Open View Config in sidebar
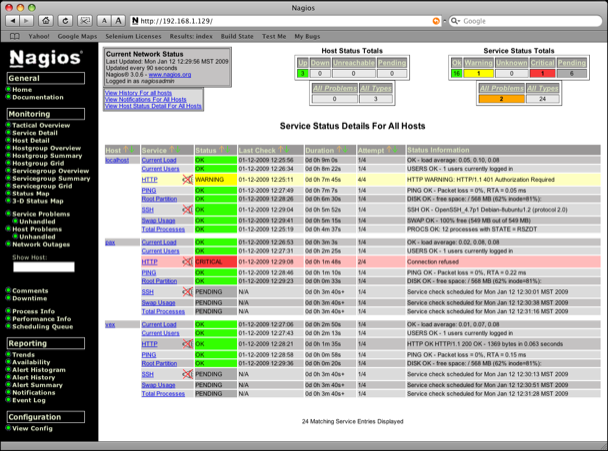608x451 pixels. click(x=32, y=429)
